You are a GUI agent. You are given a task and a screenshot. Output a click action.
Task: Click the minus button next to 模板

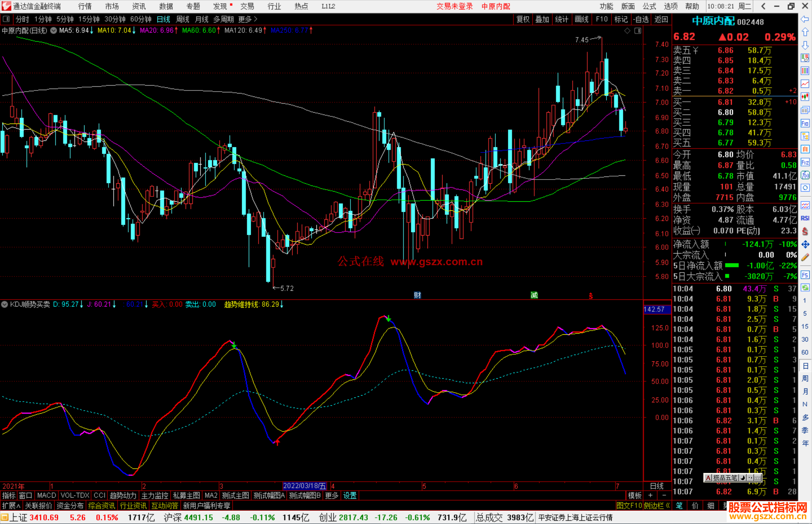[x=664, y=495]
